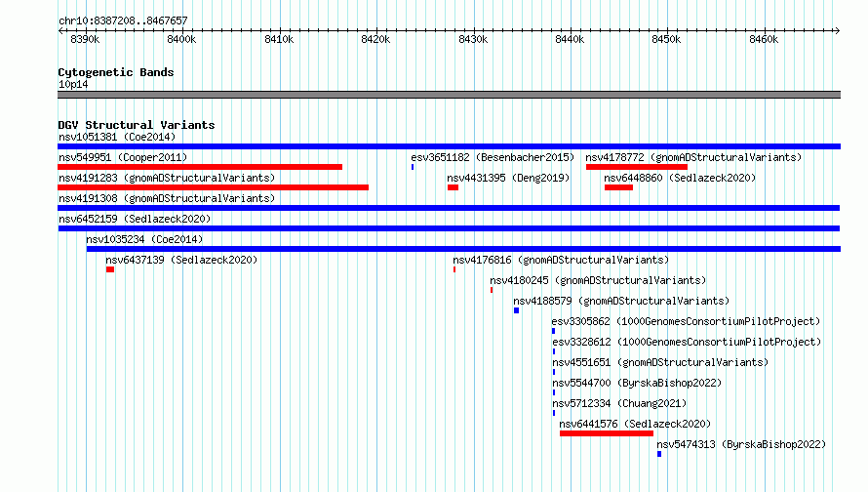This screenshot has height=492, width=868.
Task: Open nsv4431395 (Deng2019) label
Action: (x=508, y=178)
